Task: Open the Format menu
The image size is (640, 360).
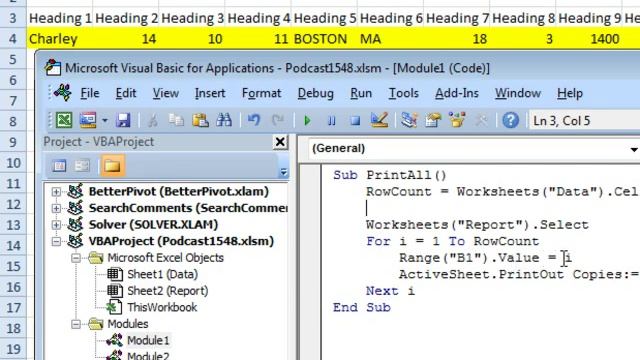Action: tap(261, 93)
